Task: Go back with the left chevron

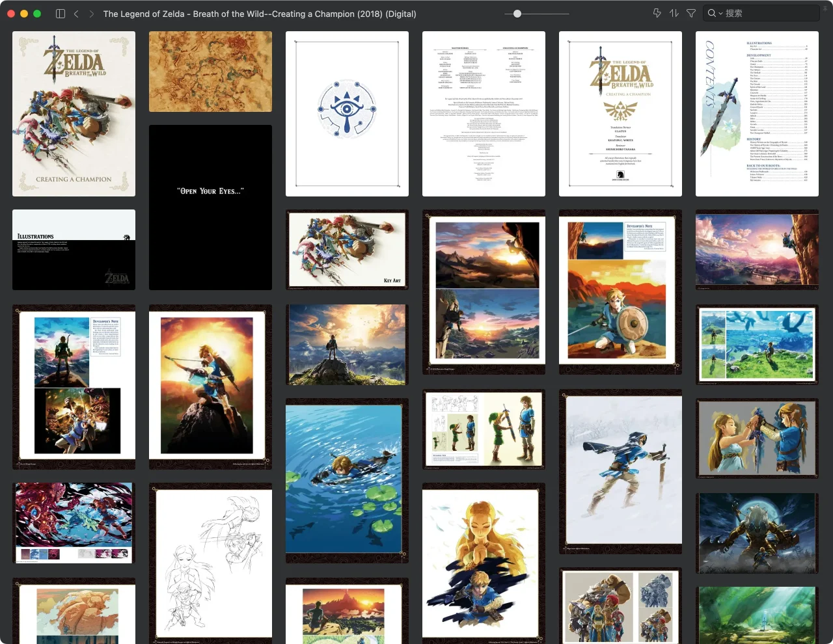Action: [x=76, y=14]
